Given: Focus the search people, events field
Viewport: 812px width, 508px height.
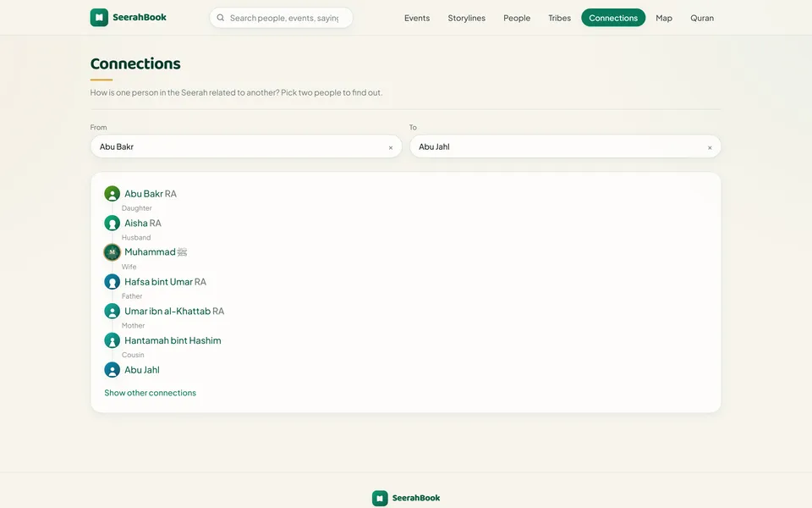Looking at the screenshot, I should (x=281, y=18).
